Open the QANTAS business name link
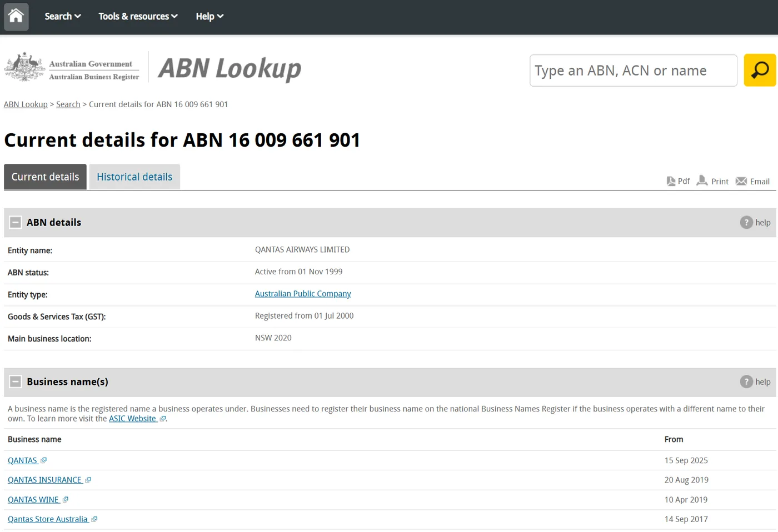The height and width of the screenshot is (532, 778). point(22,460)
